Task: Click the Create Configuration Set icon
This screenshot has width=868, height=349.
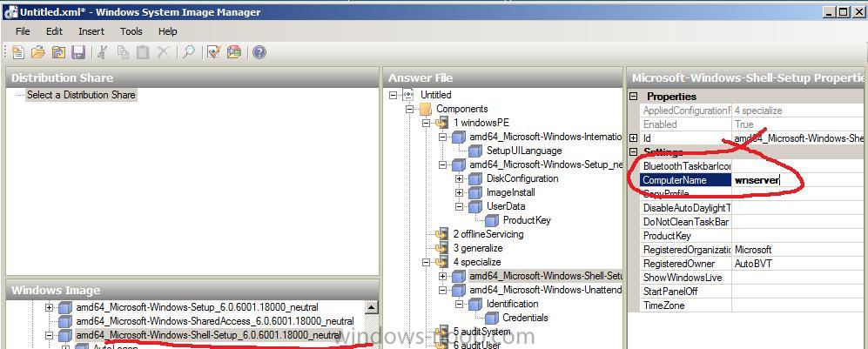Action: coord(235,52)
